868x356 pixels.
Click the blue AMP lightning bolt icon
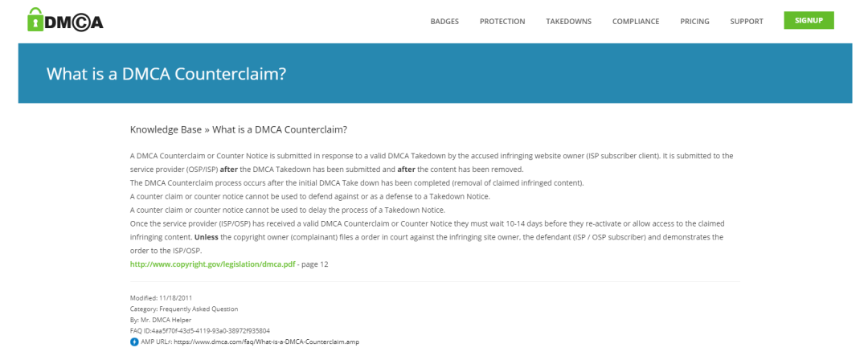133,342
